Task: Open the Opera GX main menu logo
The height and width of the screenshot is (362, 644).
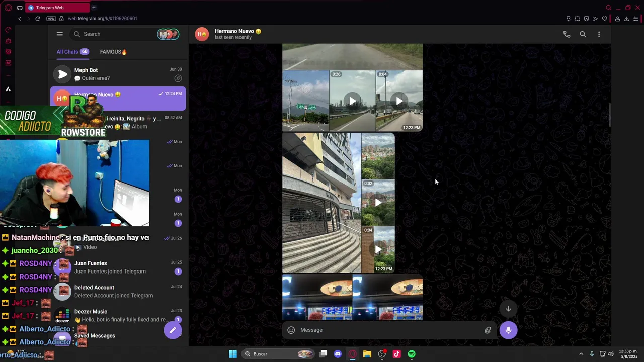Action: [8, 8]
